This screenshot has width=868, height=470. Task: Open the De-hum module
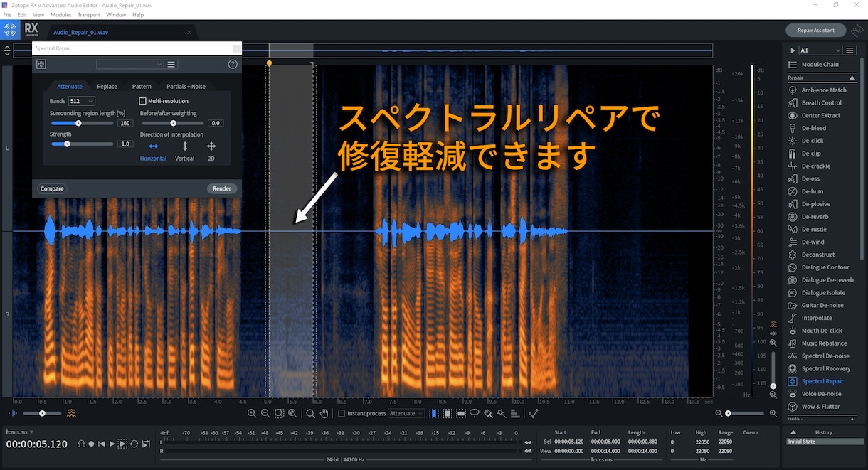pyautogui.click(x=822, y=191)
